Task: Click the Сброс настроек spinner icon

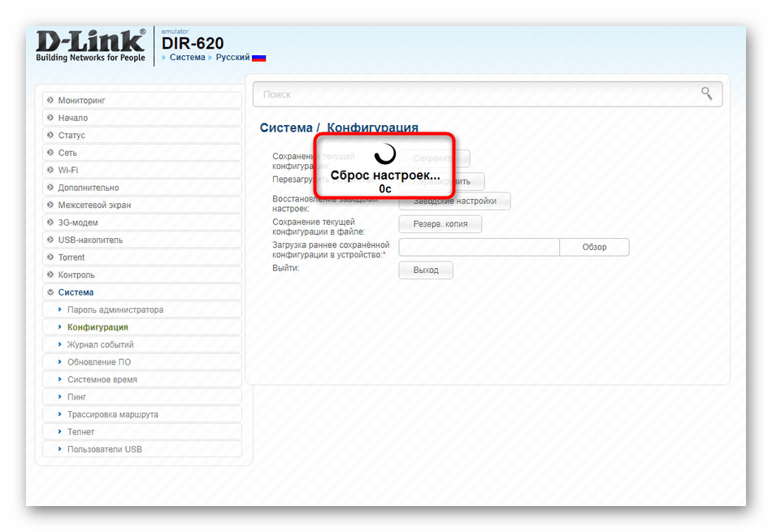Action: point(384,154)
